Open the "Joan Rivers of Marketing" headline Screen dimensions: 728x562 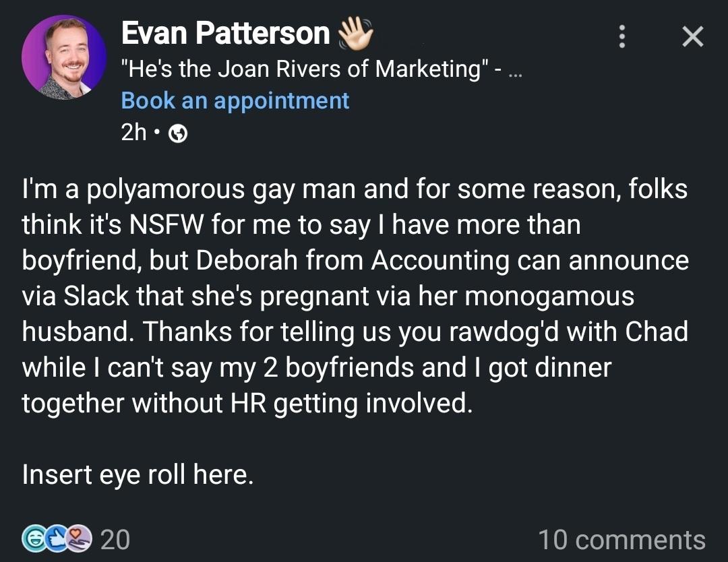tap(306, 69)
